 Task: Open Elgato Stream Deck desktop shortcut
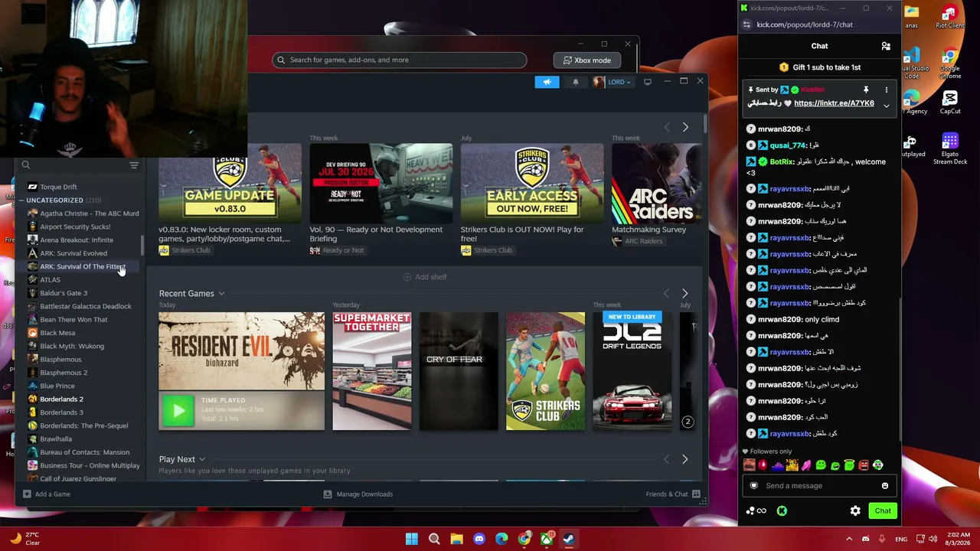pyautogui.click(x=950, y=149)
